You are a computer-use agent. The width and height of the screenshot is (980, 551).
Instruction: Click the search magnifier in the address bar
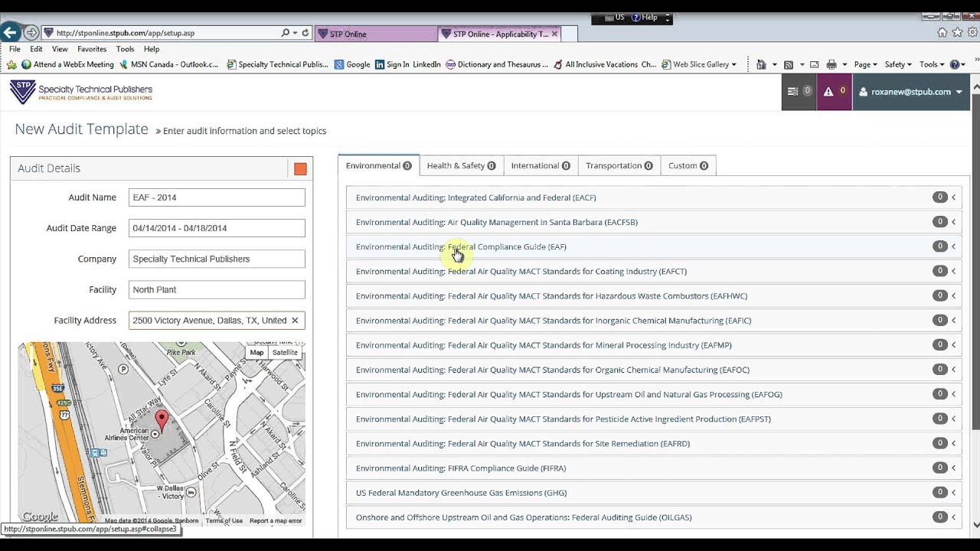[x=286, y=33]
